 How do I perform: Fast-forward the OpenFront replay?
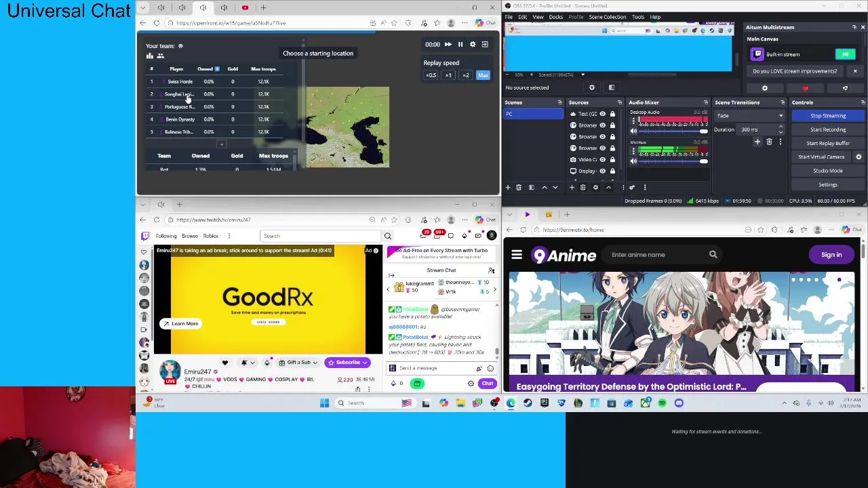[448, 44]
